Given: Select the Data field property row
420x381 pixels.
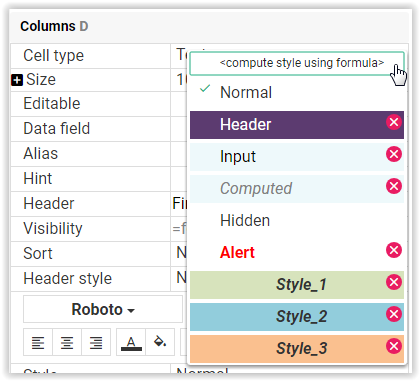Looking at the screenshot, I should [x=91, y=129].
